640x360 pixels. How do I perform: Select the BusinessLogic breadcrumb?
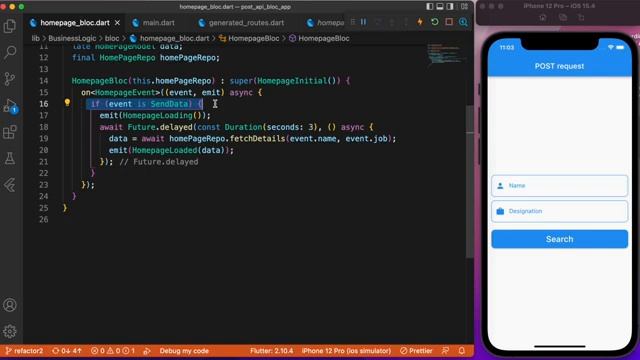pyautogui.click(x=72, y=38)
